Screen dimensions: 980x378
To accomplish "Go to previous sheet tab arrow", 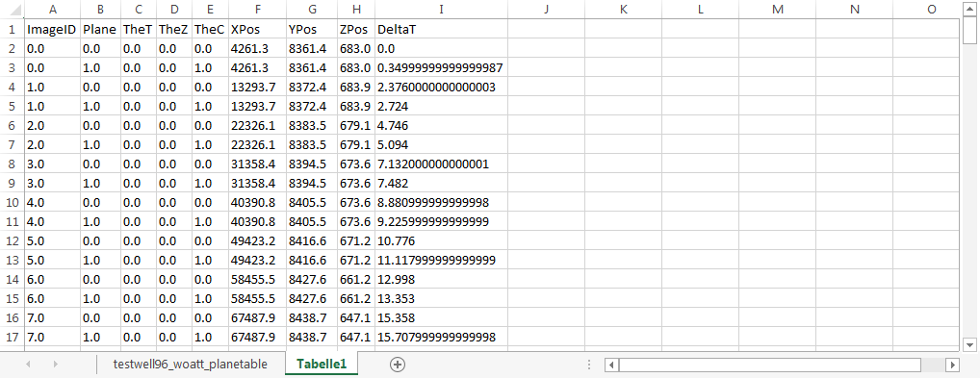I will 28,365.
